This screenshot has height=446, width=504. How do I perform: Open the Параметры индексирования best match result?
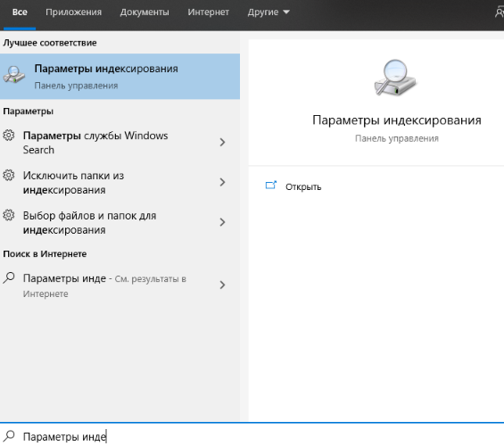pos(120,77)
